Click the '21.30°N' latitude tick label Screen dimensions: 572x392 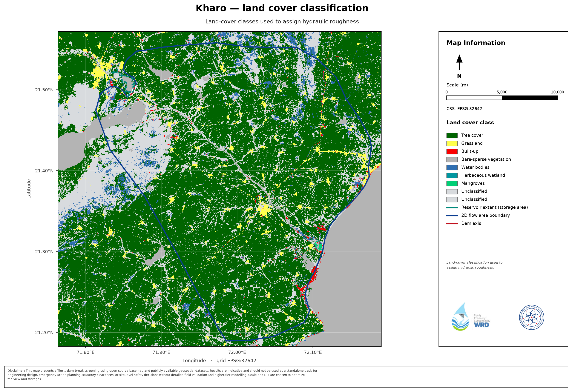tap(44, 252)
